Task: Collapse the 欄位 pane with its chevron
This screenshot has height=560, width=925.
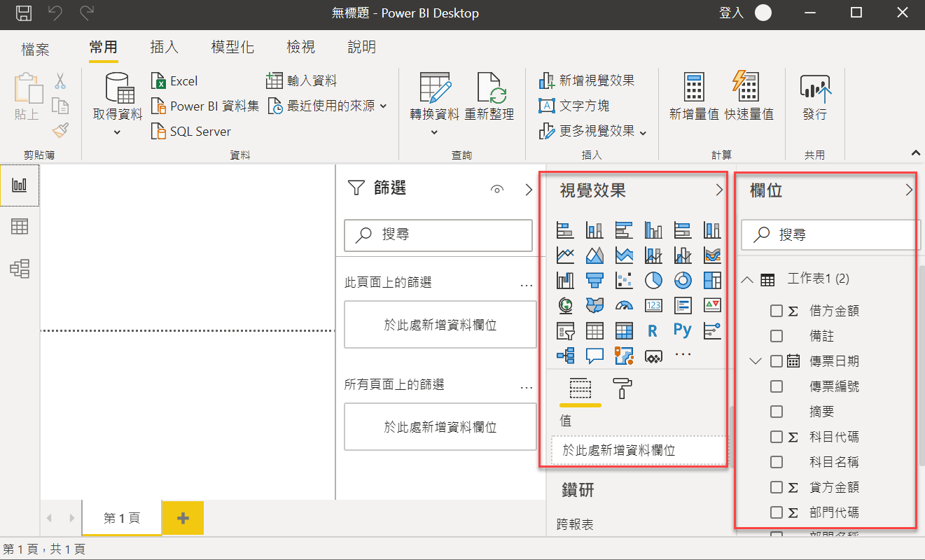Action: click(x=909, y=190)
